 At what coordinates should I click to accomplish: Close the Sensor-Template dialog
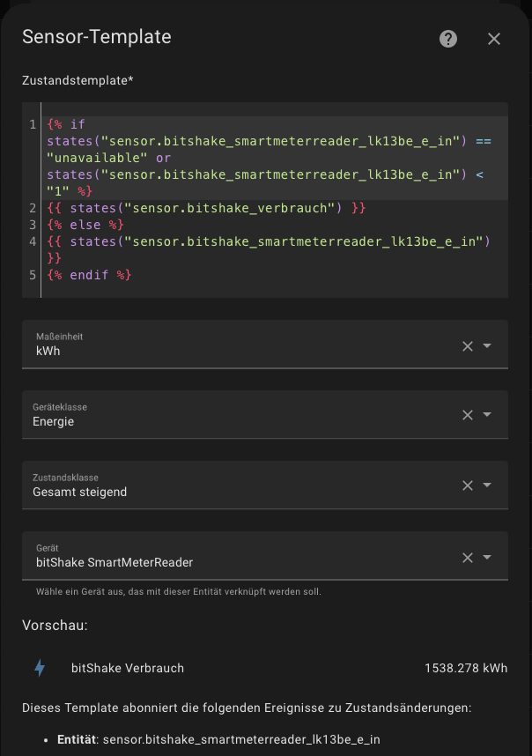[494, 39]
